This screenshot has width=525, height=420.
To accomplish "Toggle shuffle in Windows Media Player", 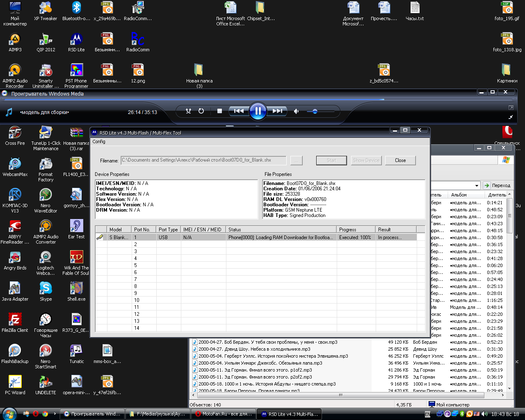I will click(188, 111).
